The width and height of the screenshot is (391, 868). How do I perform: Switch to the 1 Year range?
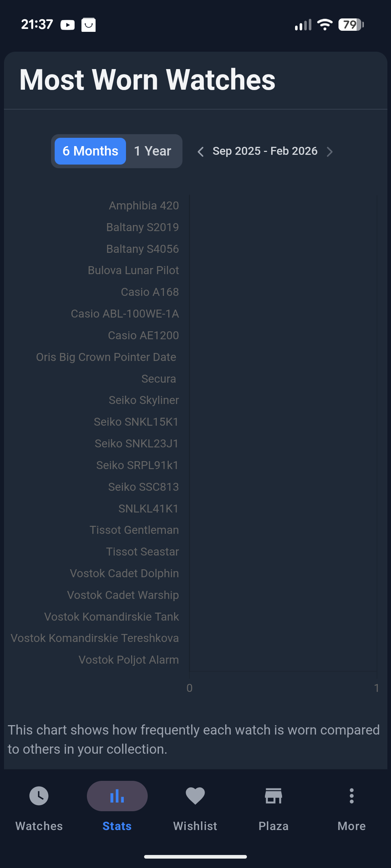point(152,151)
